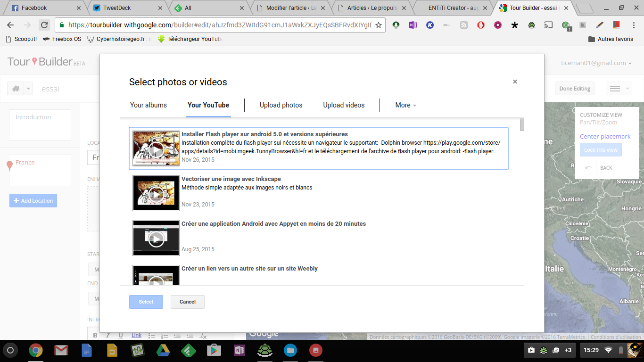Select the France location card

click(x=40, y=170)
